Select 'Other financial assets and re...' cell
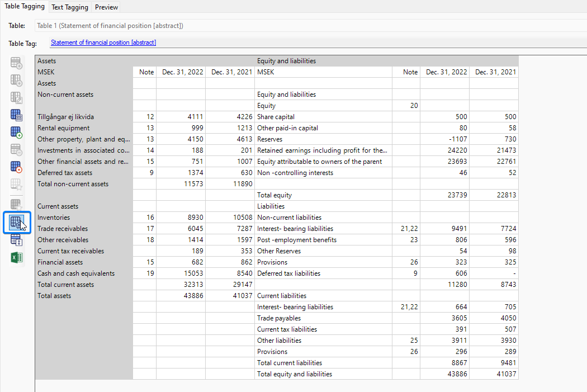The height and width of the screenshot is (392, 587). tap(84, 162)
